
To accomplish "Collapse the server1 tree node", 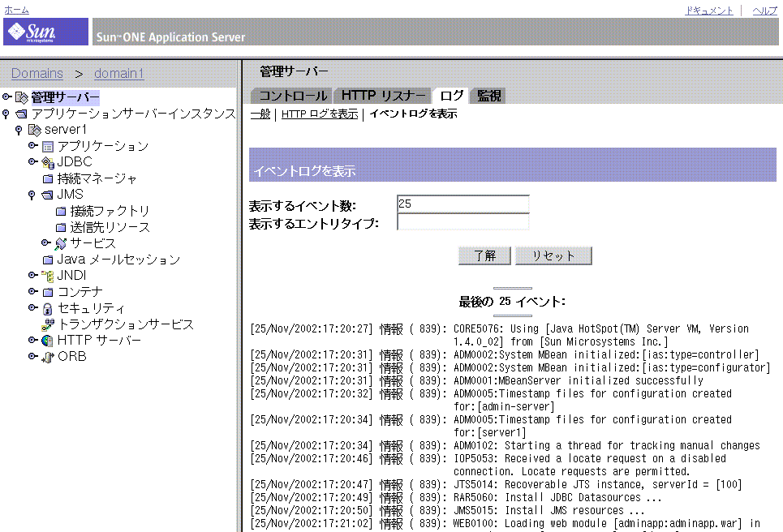I will pos(19,131).
